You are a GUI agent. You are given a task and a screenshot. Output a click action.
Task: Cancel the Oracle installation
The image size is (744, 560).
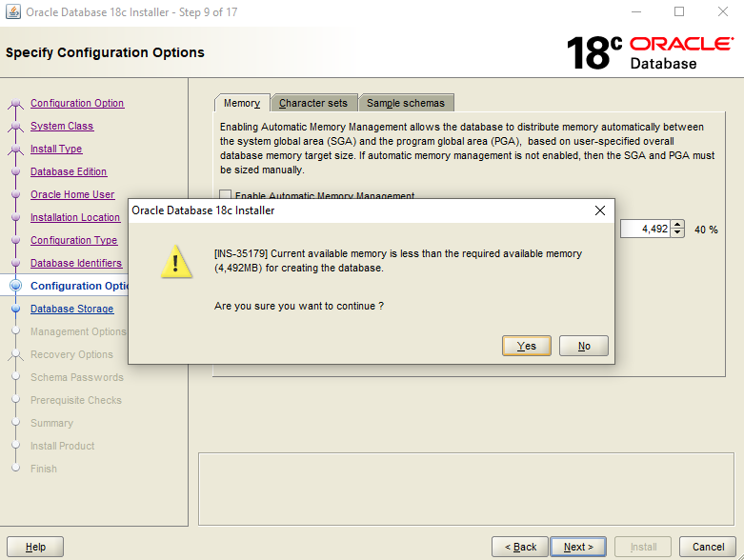[708, 547]
